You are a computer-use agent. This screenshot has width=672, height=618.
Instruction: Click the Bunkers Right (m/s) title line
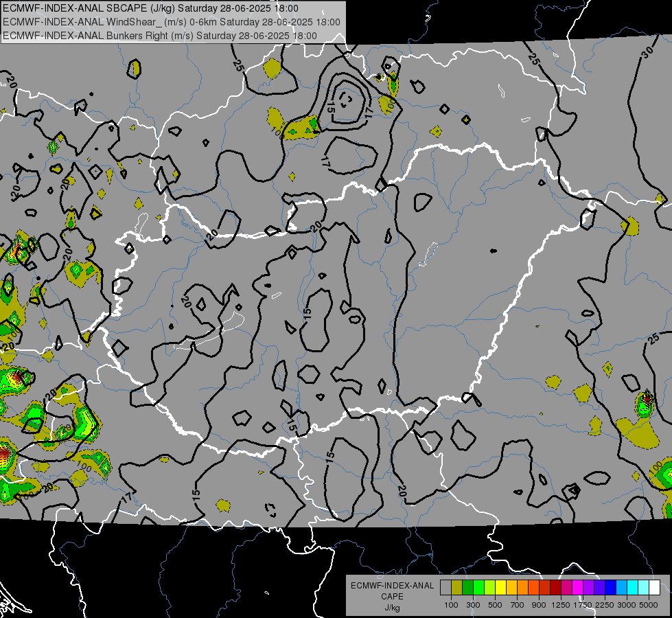click(x=160, y=36)
